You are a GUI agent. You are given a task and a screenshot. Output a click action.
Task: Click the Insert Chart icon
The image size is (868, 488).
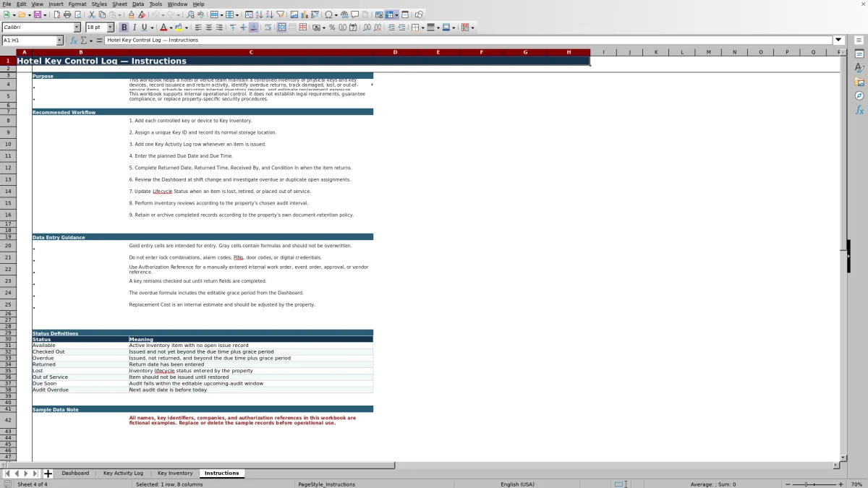coord(305,14)
